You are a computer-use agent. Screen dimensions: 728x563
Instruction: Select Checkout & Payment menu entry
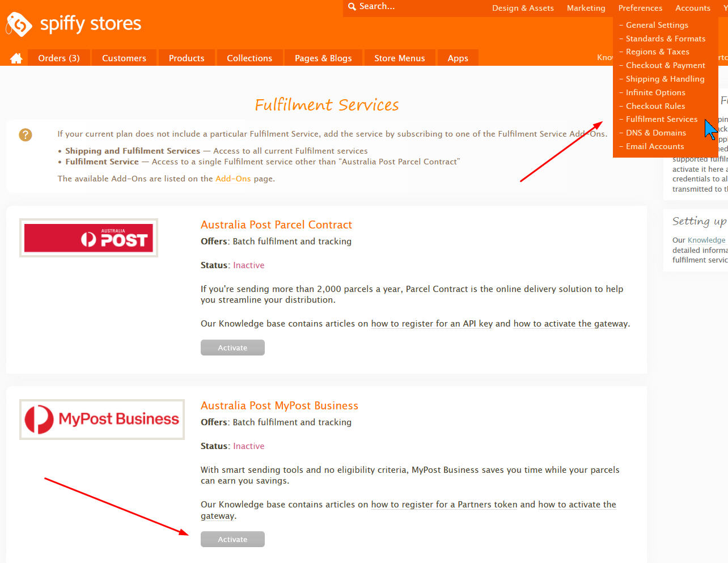666,65
